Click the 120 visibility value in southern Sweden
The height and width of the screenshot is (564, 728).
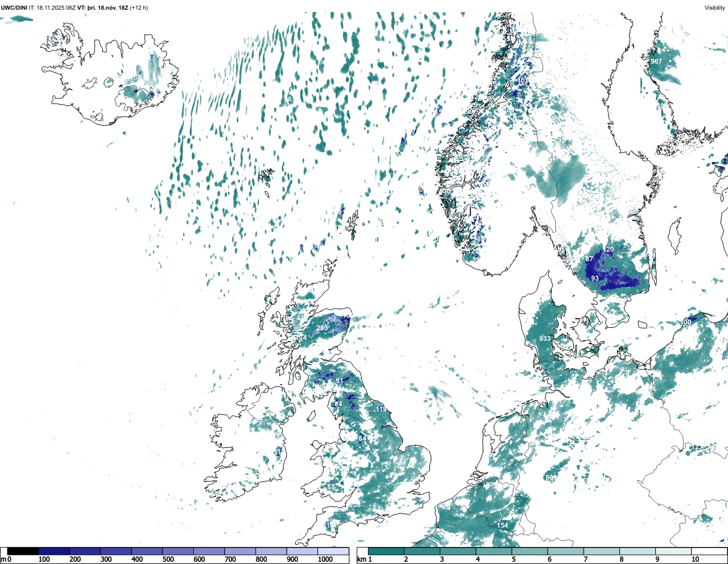point(609,250)
